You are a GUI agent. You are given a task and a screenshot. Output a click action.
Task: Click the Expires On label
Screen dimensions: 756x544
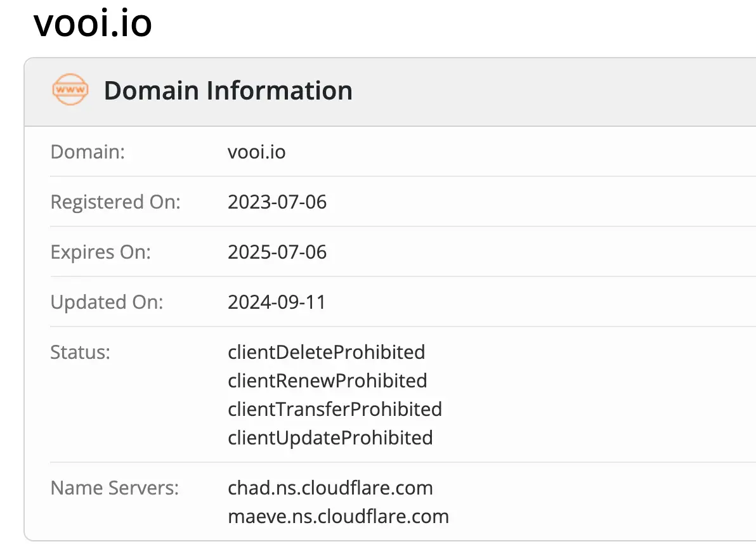point(100,252)
